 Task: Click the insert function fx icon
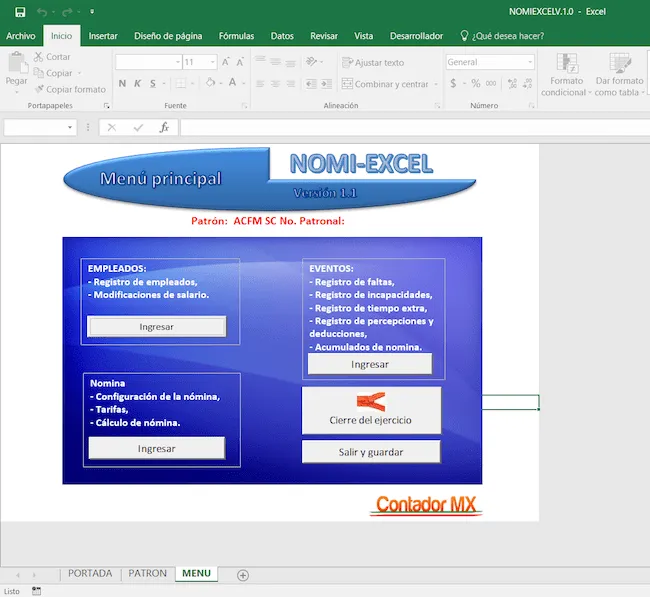pyautogui.click(x=164, y=127)
